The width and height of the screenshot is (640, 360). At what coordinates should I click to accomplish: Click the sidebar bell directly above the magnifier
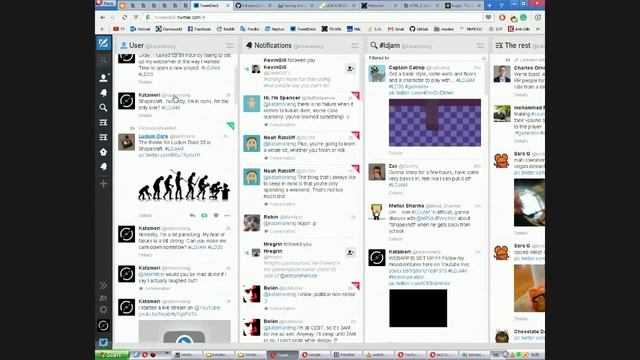pyautogui.click(x=103, y=93)
